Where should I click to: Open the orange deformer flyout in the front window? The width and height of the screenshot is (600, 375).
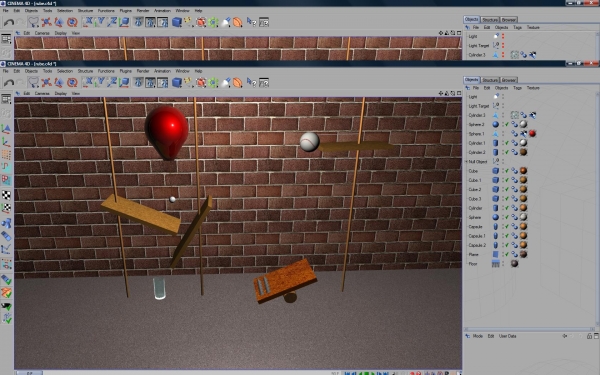coord(238,82)
